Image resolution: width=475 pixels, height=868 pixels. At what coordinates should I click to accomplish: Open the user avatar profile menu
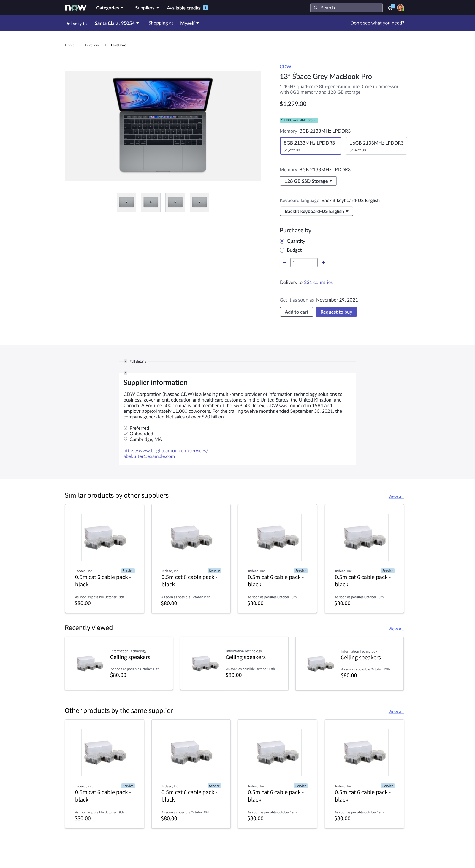(x=400, y=8)
